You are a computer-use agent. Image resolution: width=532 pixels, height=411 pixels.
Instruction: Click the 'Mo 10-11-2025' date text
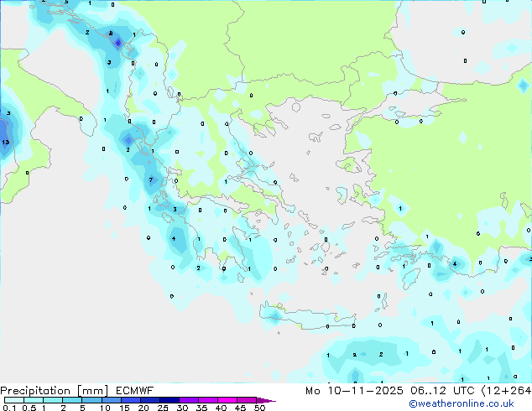pos(354,391)
